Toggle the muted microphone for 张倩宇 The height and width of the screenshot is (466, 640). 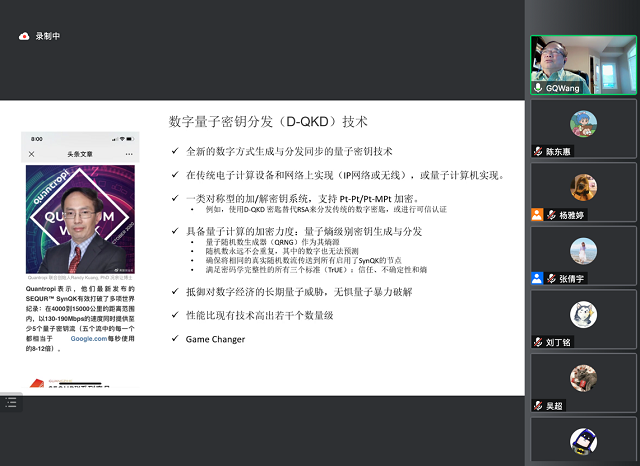[550, 278]
